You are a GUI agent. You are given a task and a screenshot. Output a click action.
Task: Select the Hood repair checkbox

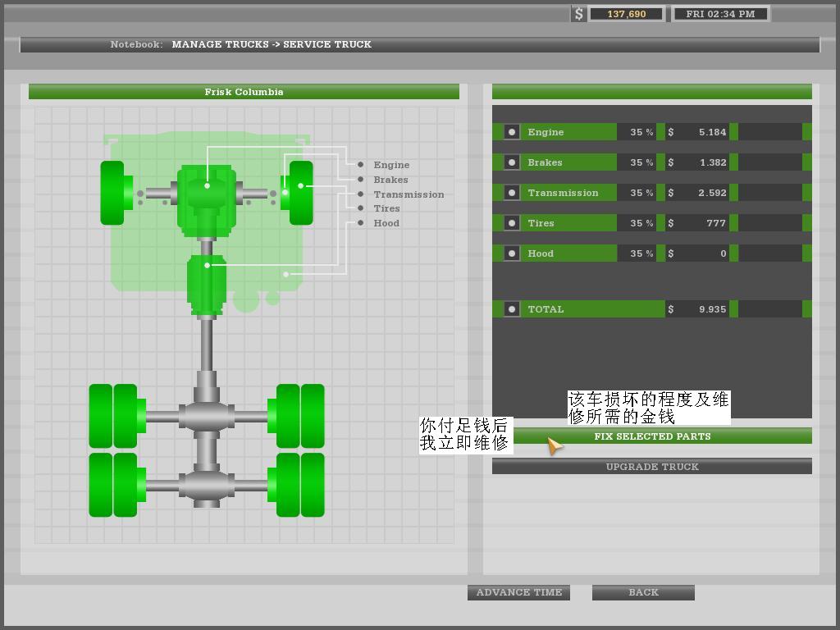[511, 253]
